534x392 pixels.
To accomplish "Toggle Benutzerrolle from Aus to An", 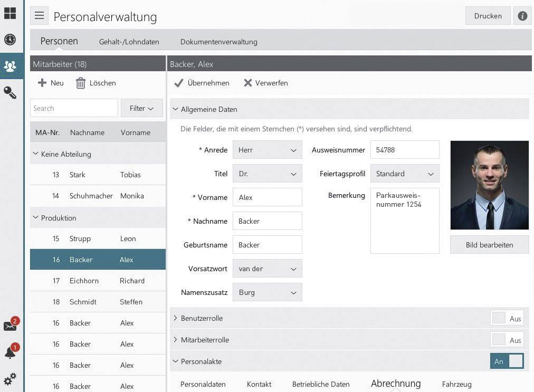I will [507, 318].
